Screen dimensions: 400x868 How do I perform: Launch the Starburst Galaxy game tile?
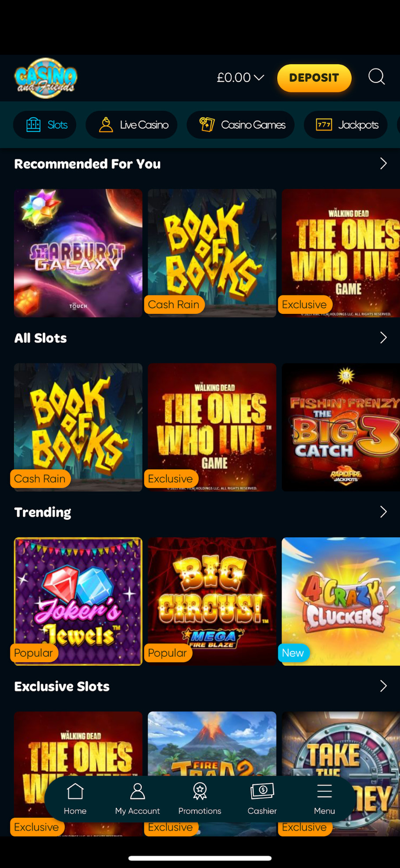(78, 253)
